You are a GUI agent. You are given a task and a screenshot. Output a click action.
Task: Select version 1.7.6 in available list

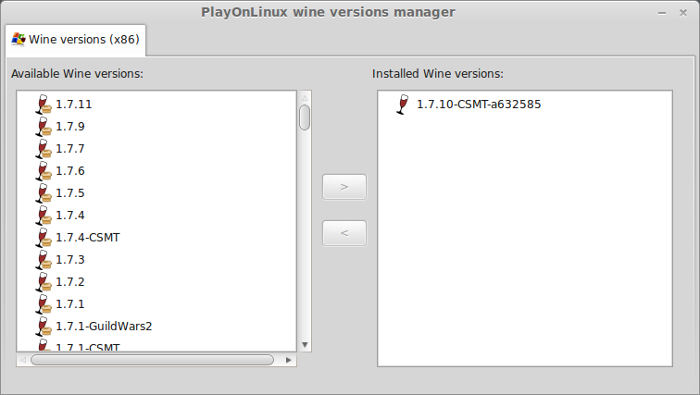click(70, 171)
